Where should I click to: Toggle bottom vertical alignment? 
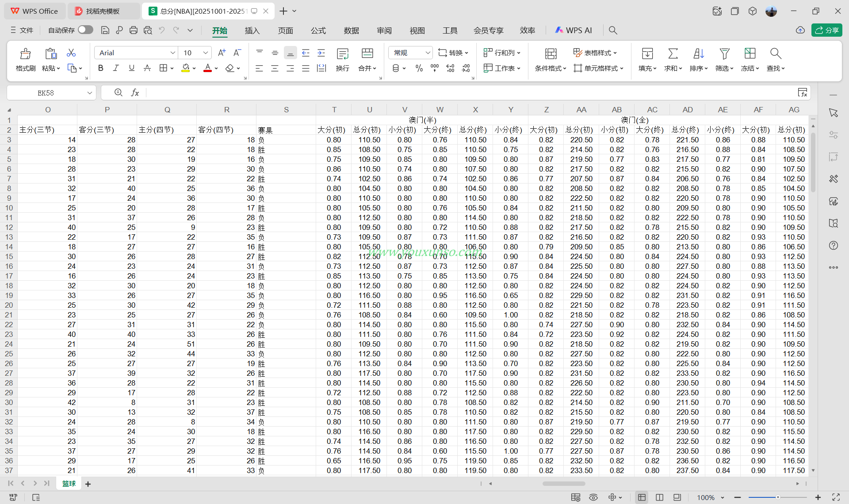[x=290, y=53]
